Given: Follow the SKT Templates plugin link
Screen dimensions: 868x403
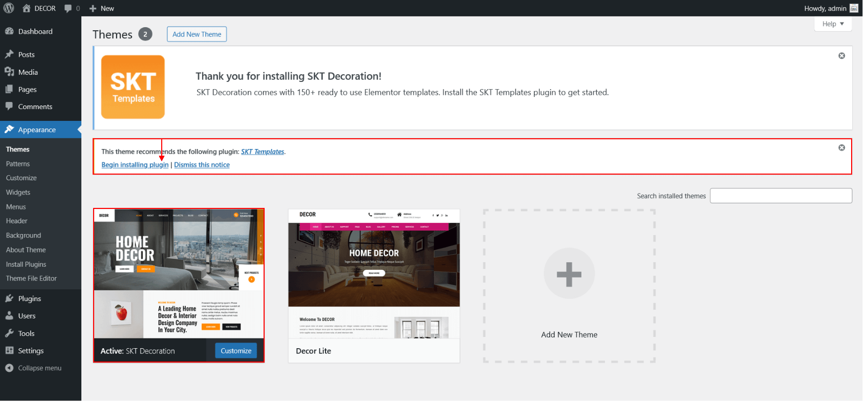Looking at the screenshot, I should tap(263, 152).
